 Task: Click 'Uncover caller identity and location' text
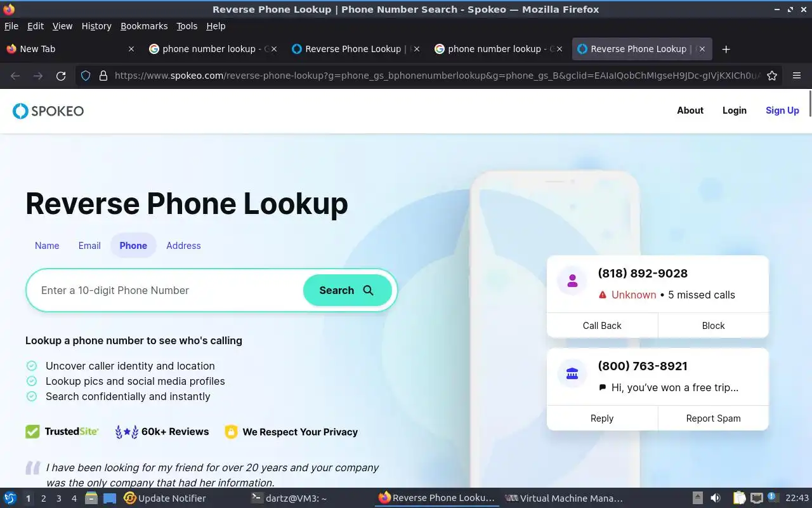(x=130, y=366)
